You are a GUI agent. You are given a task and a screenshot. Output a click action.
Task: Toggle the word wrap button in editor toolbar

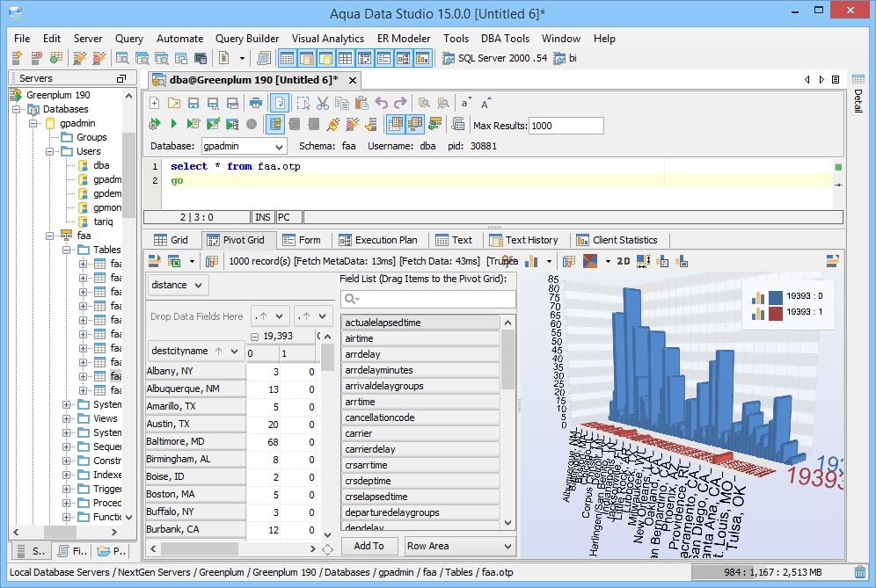[x=280, y=104]
